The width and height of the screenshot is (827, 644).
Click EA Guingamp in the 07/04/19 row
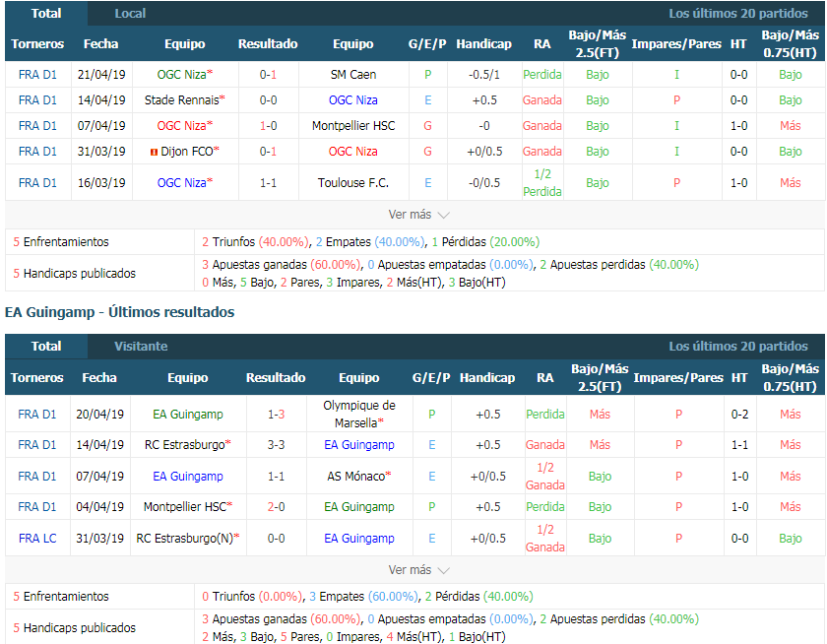tap(188, 476)
